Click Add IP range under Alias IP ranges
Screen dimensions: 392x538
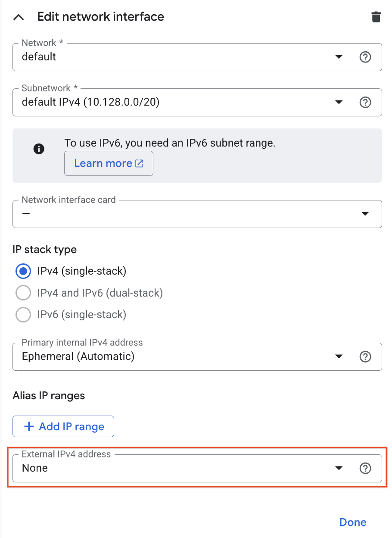(63, 426)
